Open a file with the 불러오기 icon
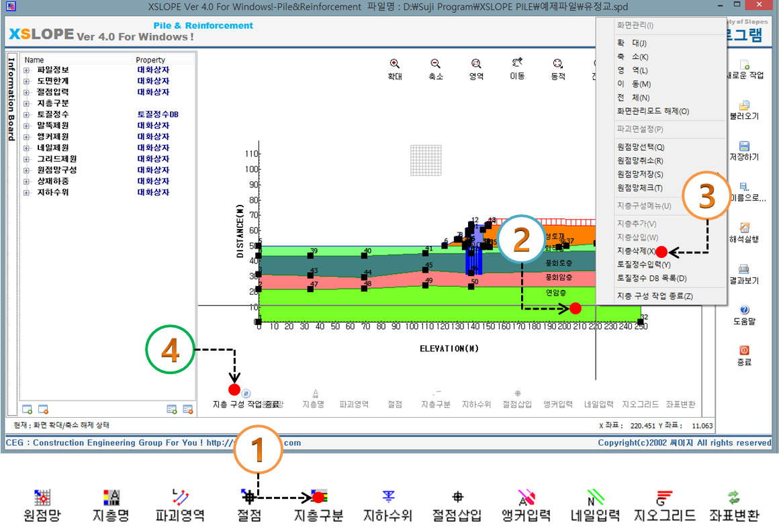 [x=744, y=105]
